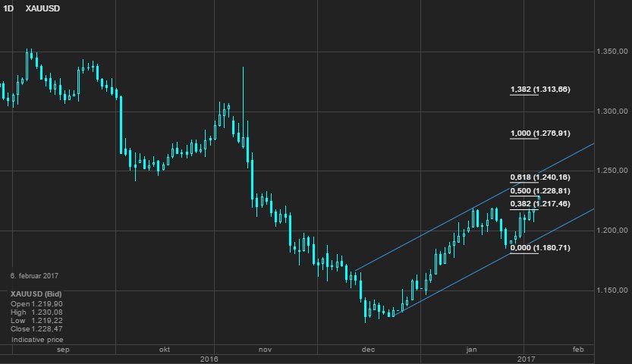Click the feb month label on time axis
The image size is (632, 364).
(578, 350)
